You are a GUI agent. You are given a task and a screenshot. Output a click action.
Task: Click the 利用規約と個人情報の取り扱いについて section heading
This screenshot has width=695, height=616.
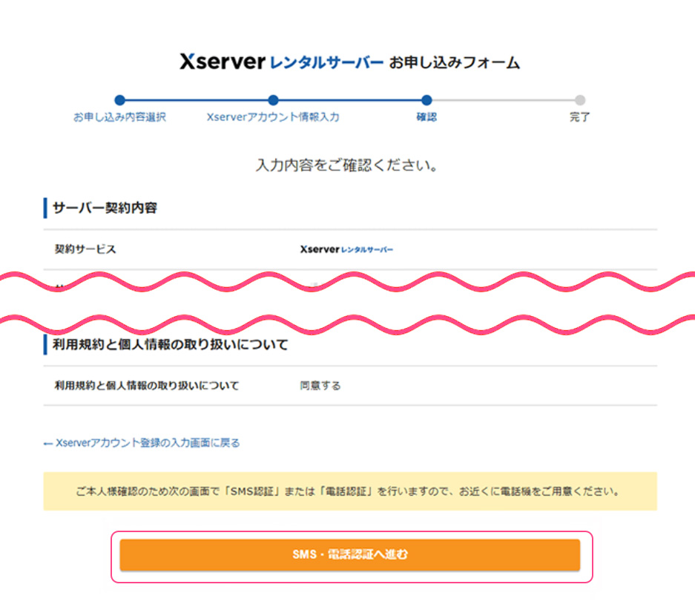click(x=171, y=344)
